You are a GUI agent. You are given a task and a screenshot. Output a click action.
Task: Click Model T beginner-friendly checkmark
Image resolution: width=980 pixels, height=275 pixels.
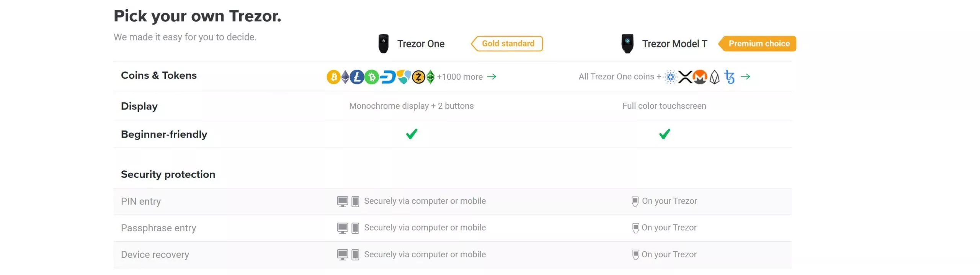665,134
